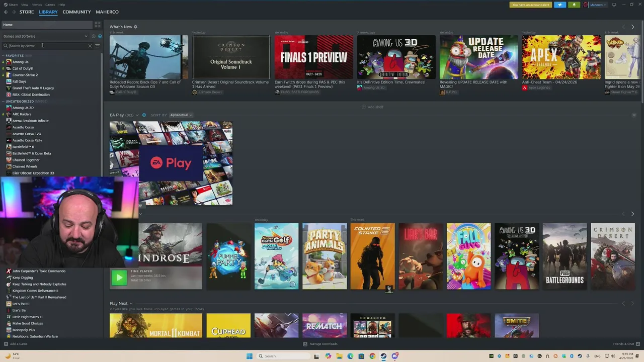The image size is (644, 362).
Task: Go to the COMMUNITY tab
Action: (x=76, y=12)
